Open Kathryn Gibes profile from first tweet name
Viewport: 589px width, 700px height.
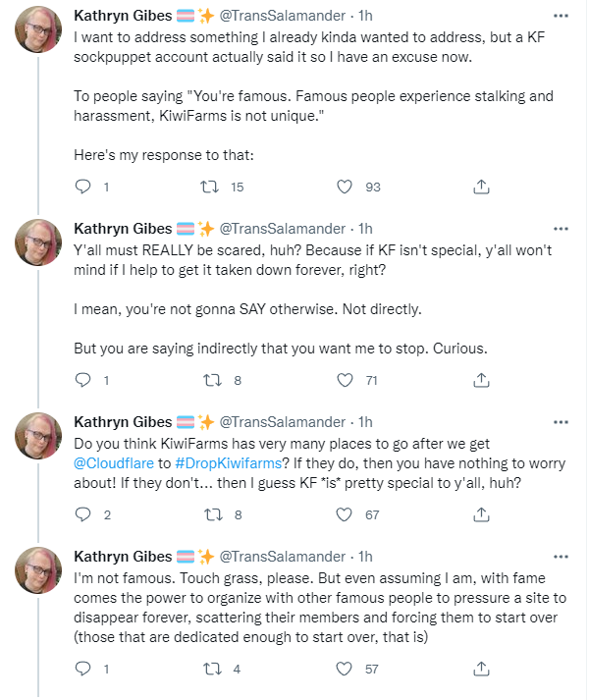coord(123,16)
